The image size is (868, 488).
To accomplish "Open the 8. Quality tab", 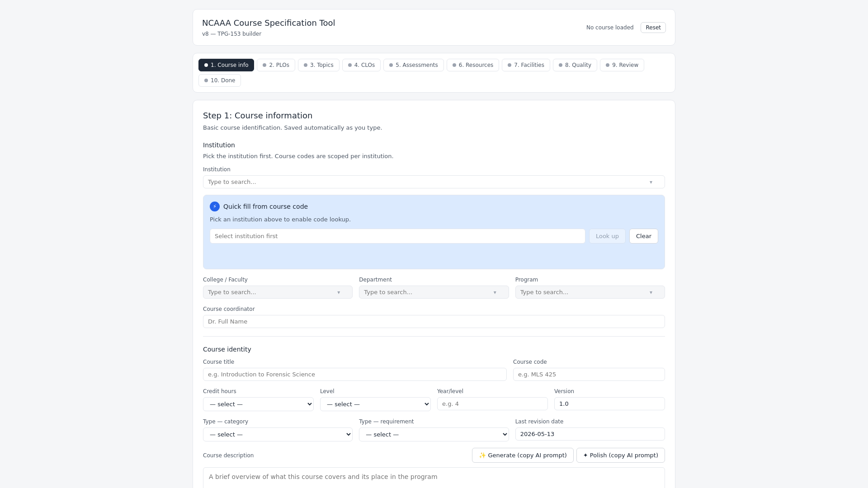I will pos(575,65).
